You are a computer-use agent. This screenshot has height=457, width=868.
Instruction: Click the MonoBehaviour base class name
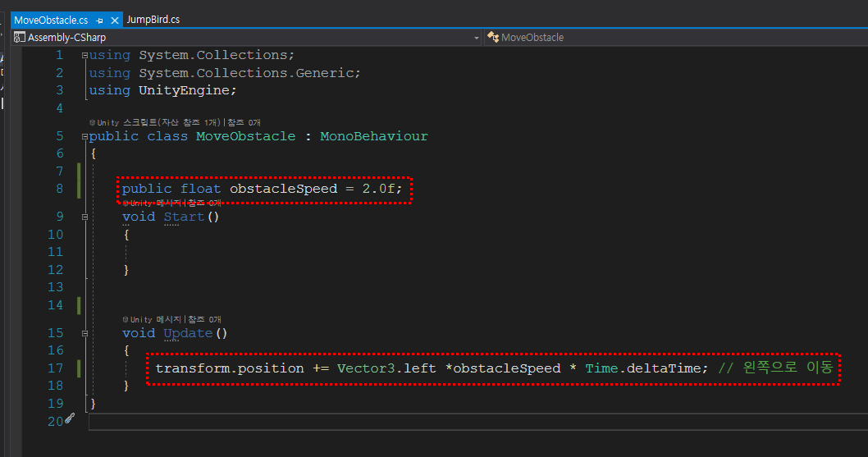373,136
